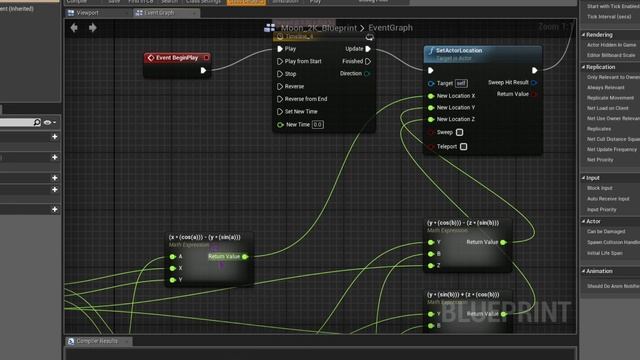Click the New Time 0.0 value field
Image resolution: width=640 pixels, height=360 pixels.
point(318,125)
